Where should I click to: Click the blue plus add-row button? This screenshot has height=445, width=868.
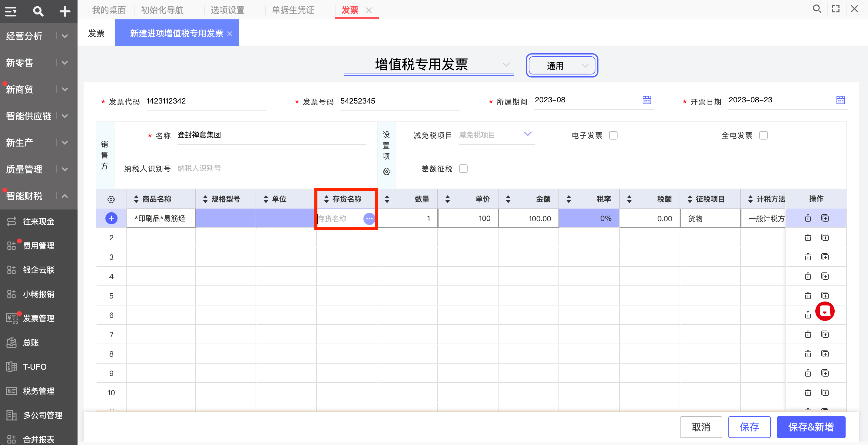111,218
